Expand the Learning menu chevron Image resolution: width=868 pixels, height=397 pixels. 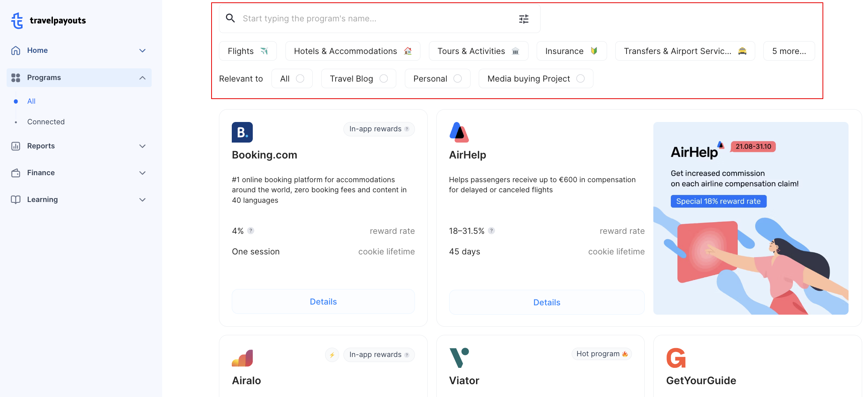pyautogui.click(x=142, y=200)
